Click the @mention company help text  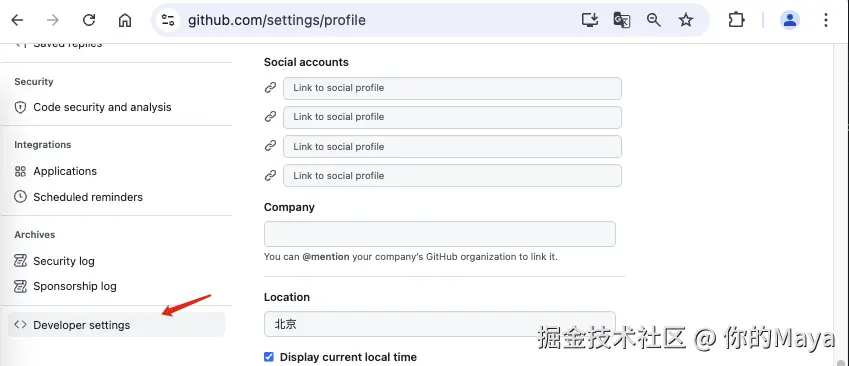click(410, 257)
